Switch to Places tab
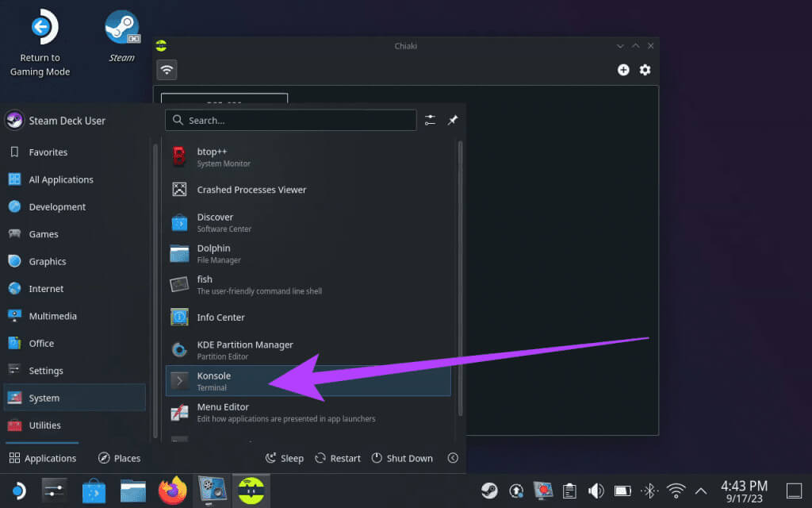This screenshot has height=508, width=812. coord(120,458)
